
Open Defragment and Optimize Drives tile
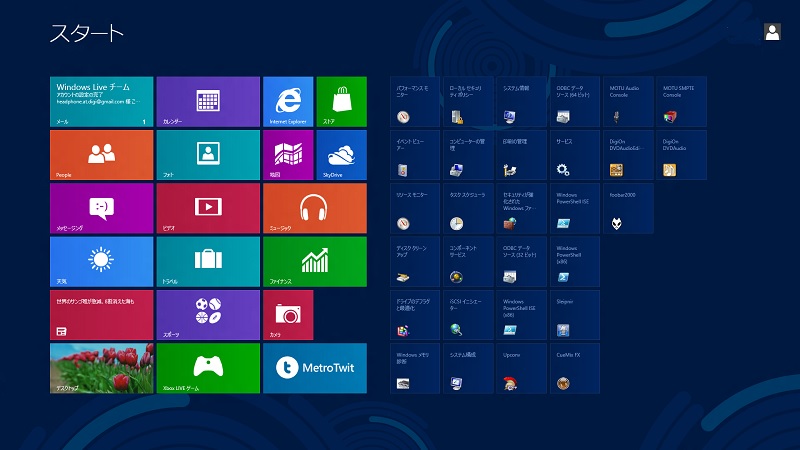[415, 315]
